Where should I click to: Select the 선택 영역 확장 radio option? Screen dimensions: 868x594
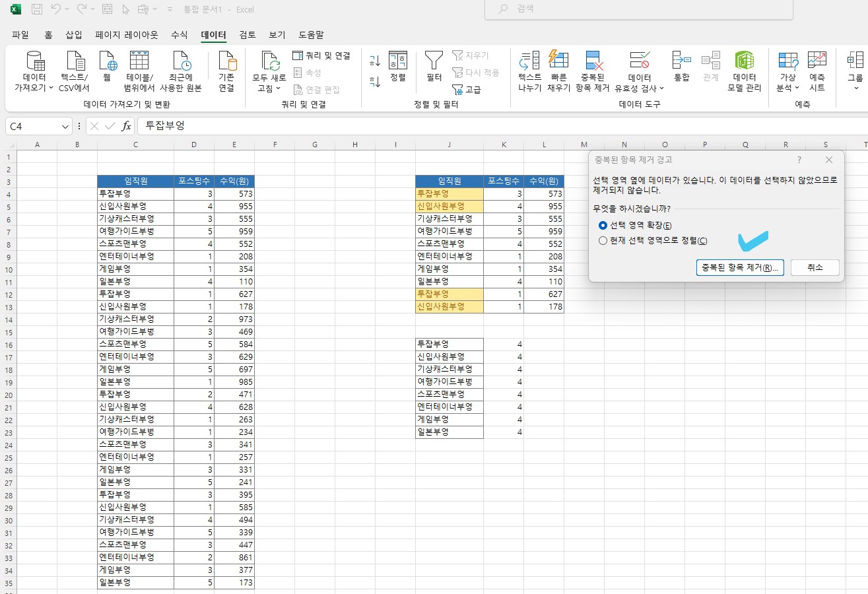[602, 225]
